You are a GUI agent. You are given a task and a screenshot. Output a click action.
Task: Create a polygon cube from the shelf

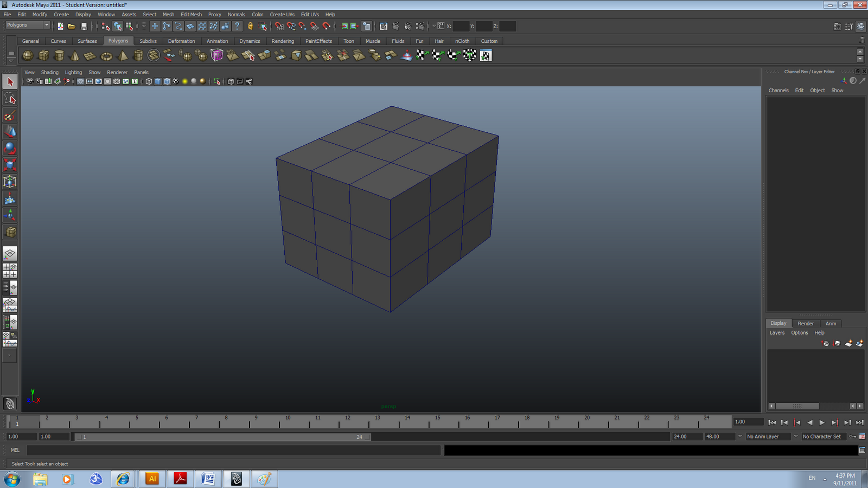tap(43, 55)
